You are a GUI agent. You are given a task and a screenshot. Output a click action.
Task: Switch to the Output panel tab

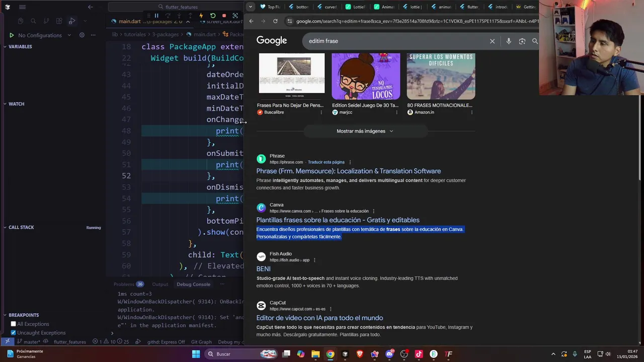coord(160,284)
